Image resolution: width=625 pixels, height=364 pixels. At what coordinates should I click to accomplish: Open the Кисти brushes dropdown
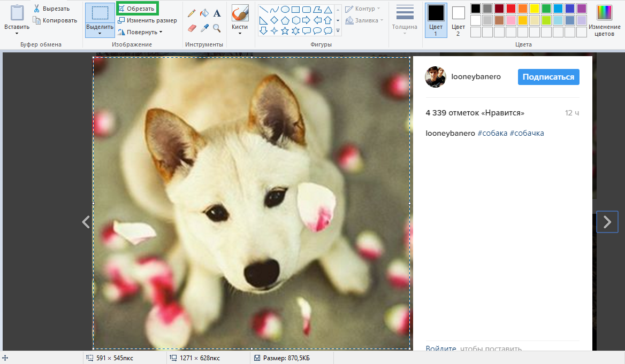pyautogui.click(x=240, y=34)
